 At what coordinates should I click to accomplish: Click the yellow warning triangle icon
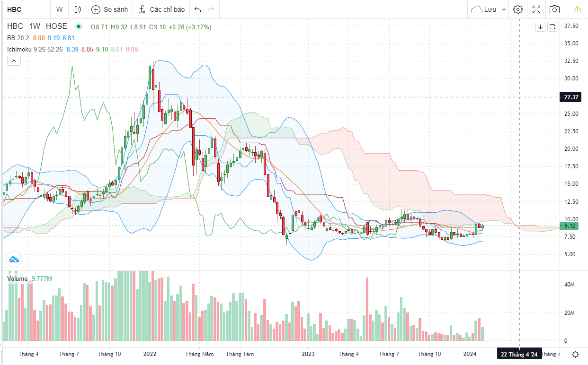[577, 9]
